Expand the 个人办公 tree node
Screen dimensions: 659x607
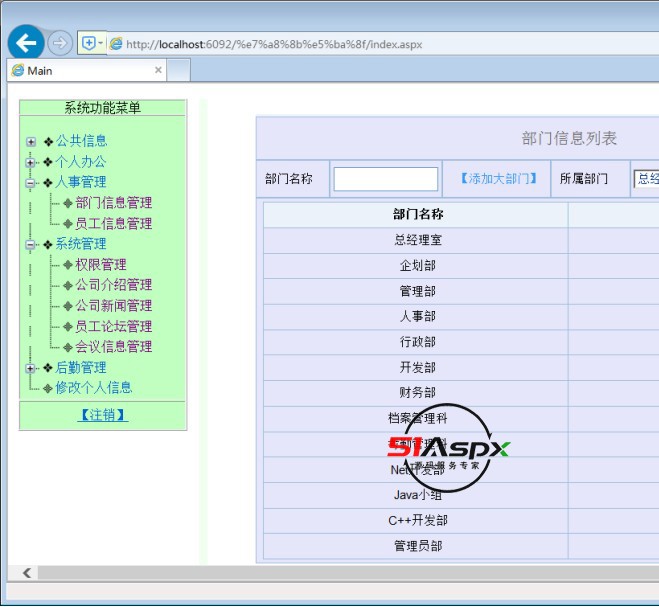(31, 162)
